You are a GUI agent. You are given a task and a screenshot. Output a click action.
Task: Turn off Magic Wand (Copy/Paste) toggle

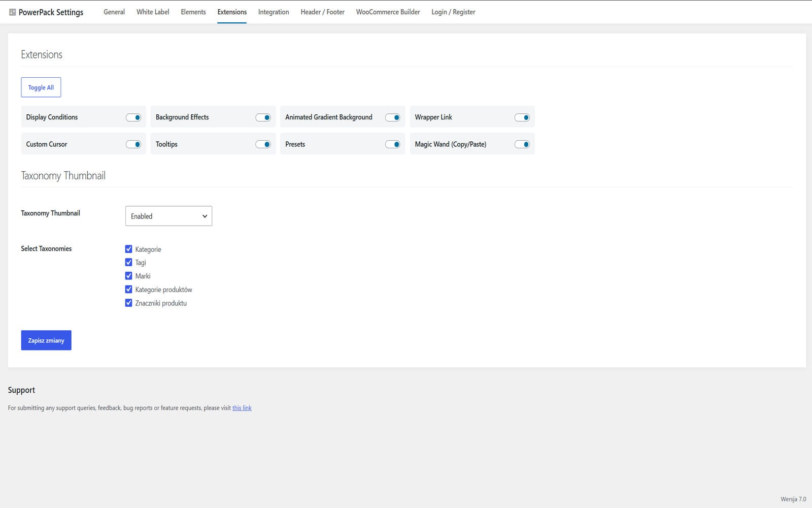click(522, 144)
